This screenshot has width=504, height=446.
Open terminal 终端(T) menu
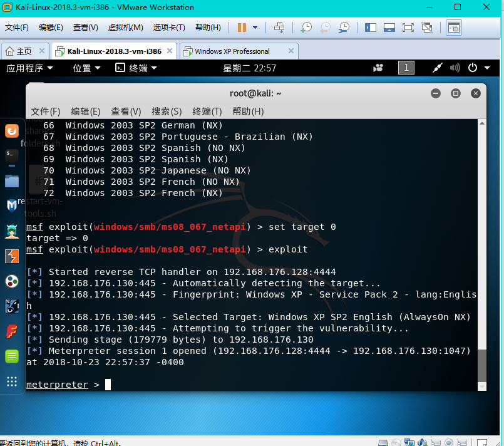click(x=207, y=111)
